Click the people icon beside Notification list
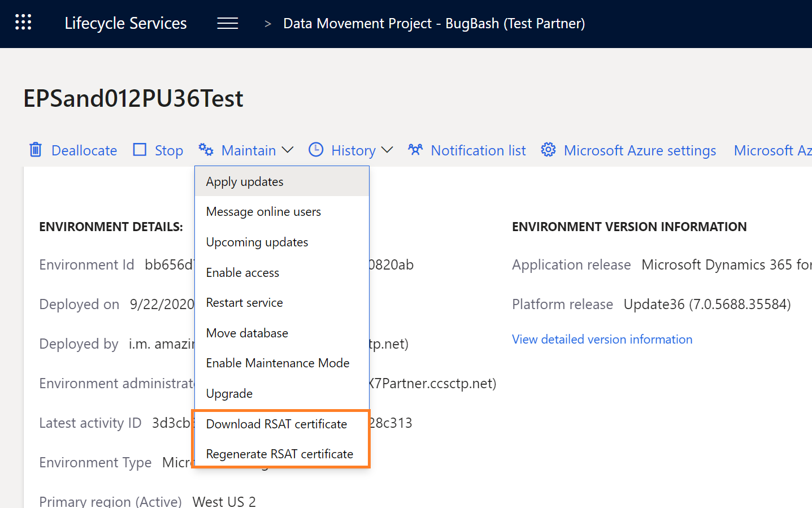Screen dimensions: 812x508 pyautogui.click(x=415, y=150)
